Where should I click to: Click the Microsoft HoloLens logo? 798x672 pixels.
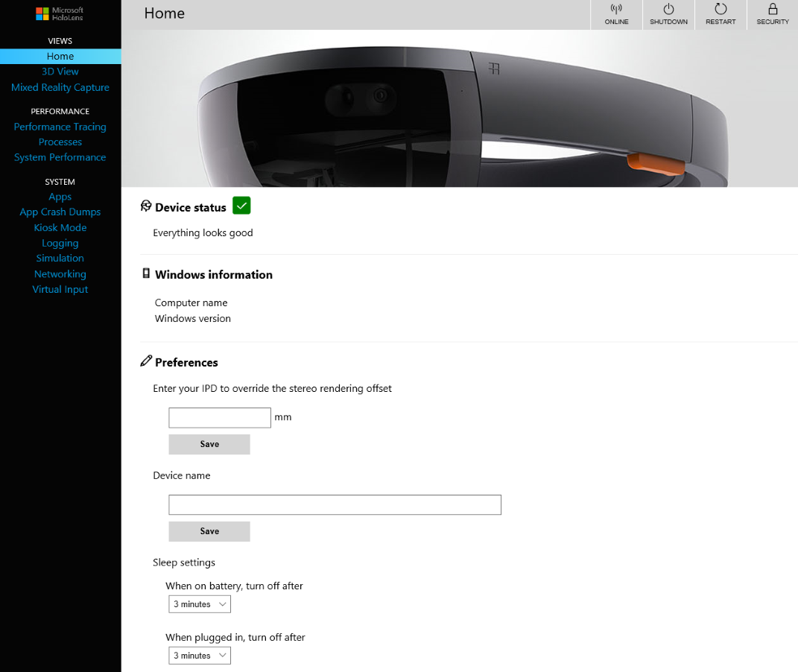60,13
